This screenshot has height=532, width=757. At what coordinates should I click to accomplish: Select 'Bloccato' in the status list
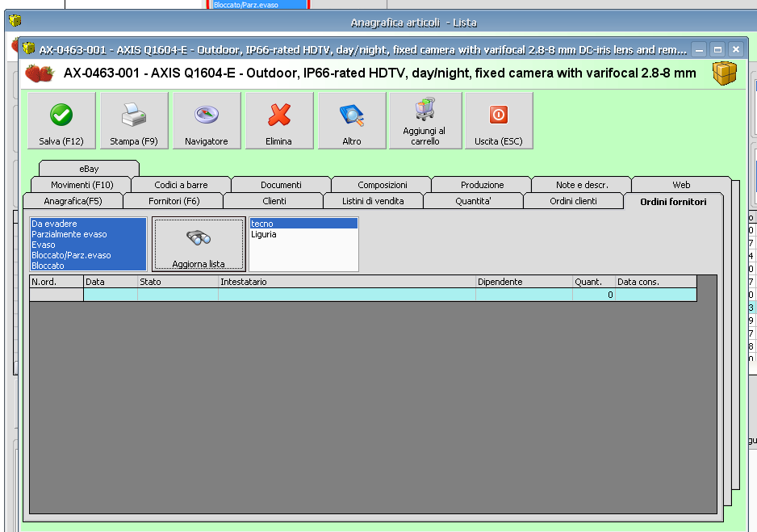[x=88, y=266]
